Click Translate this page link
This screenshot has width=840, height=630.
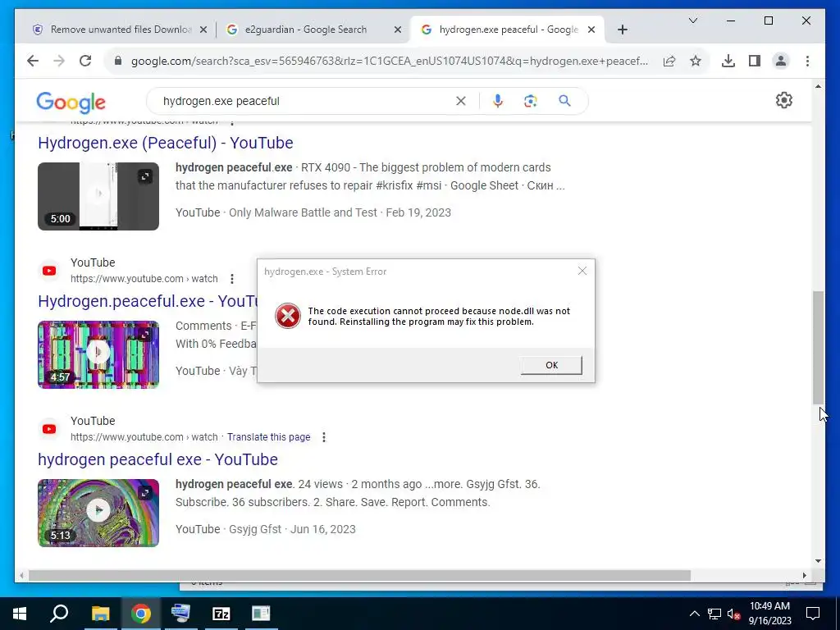(268, 437)
